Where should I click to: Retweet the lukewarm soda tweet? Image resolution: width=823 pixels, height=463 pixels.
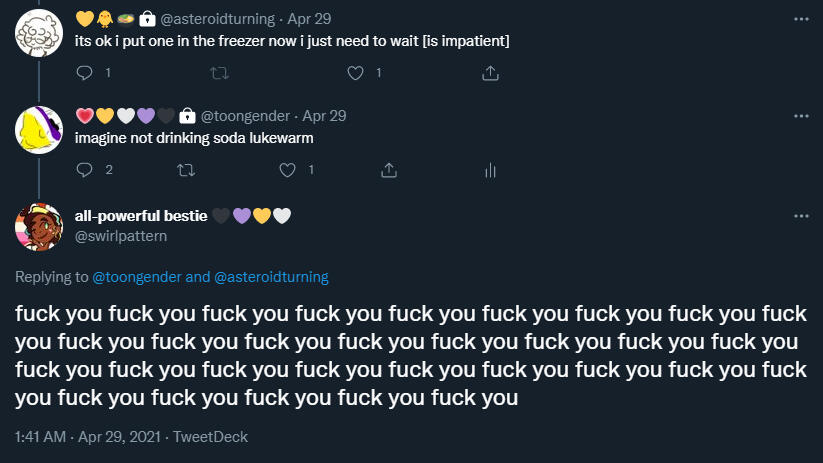(185, 170)
